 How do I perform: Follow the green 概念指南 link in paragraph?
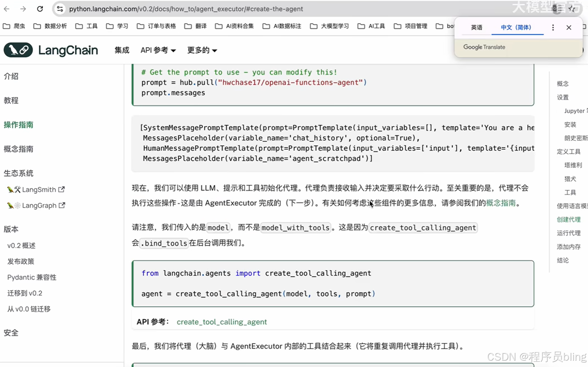point(501,203)
